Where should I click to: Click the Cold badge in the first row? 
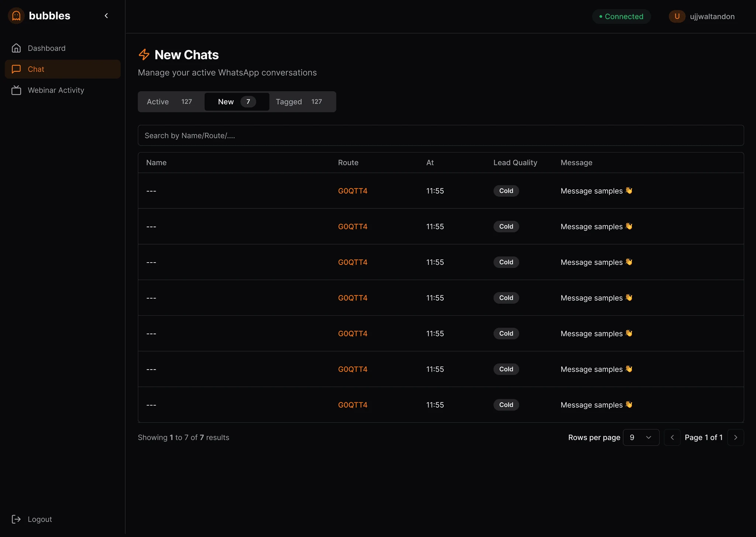coord(506,191)
